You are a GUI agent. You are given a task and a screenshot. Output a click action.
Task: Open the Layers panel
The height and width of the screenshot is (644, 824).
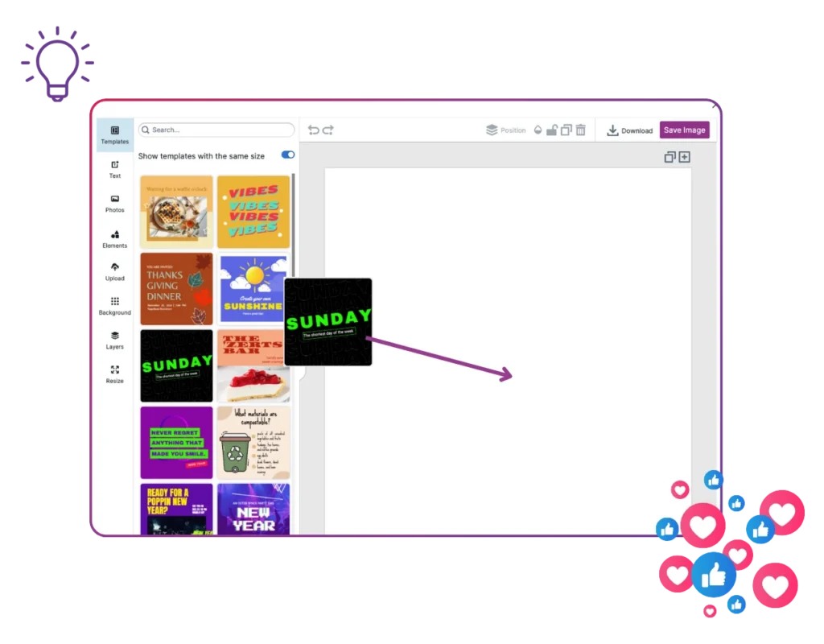[115, 340]
